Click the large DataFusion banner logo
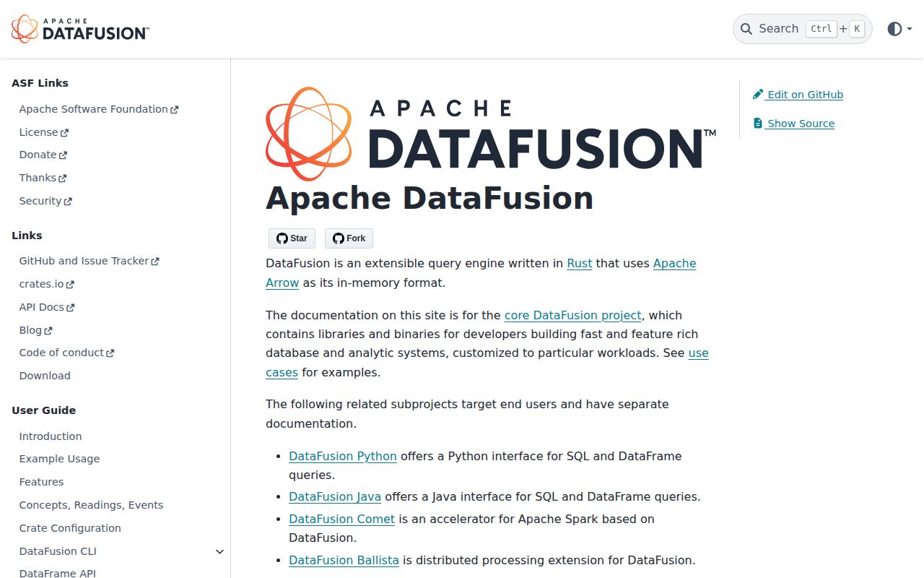 coord(491,134)
